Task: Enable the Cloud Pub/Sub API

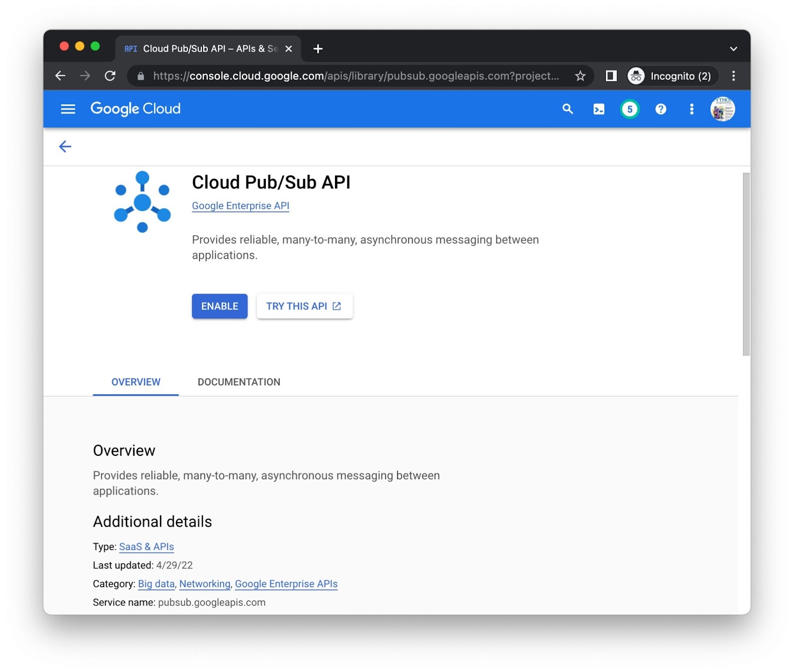Action: (x=219, y=306)
